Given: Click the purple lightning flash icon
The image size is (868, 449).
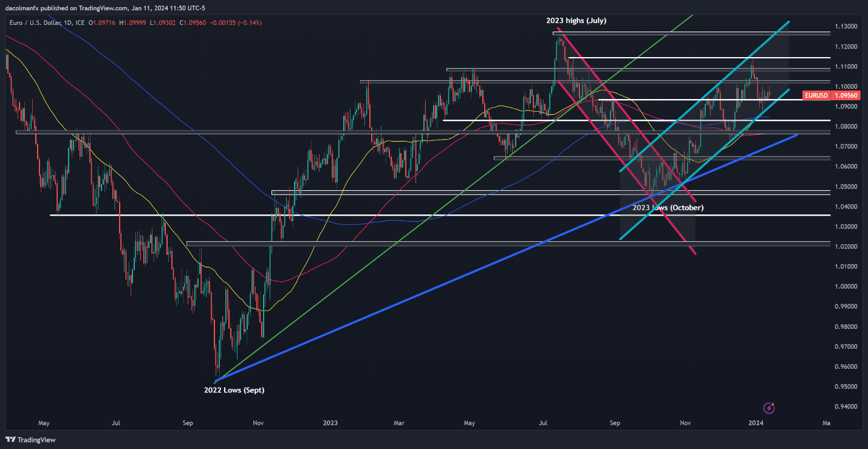Looking at the screenshot, I should point(770,408).
